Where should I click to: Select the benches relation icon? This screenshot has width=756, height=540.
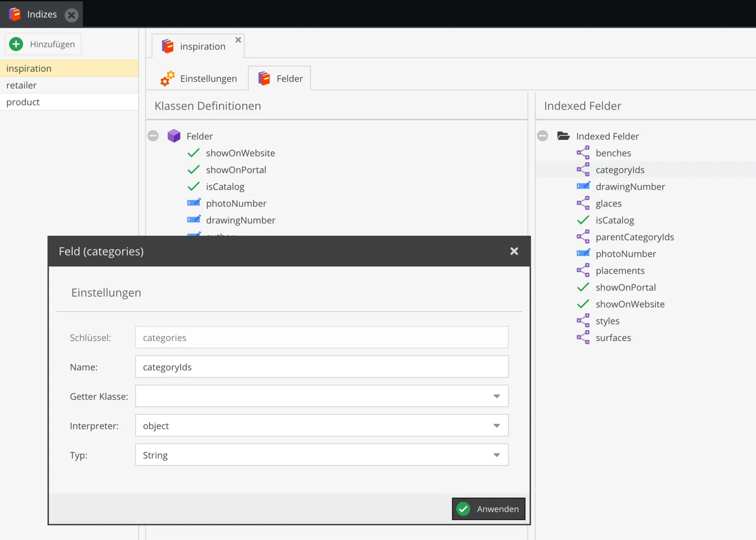click(x=583, y=153)
